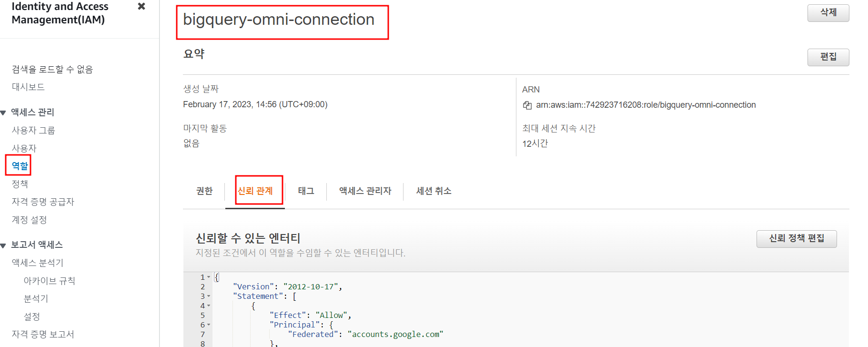Open 사용자 in the sidebar
This screenshot has height=347, width=868.
(24, 149)
